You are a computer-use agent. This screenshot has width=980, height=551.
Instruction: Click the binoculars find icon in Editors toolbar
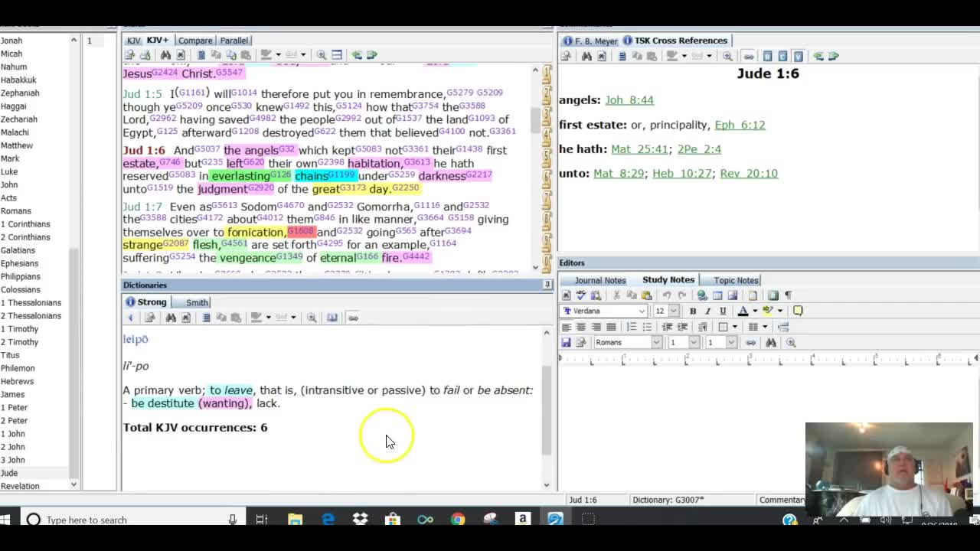(771, 343)
